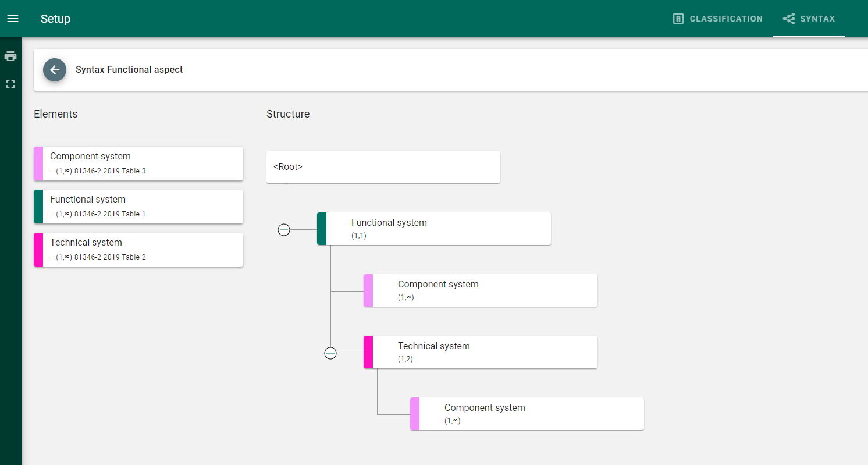Viewport: 868px width, 465px height.
Task: Collapse the branch below <Root> using the minus icon
Action: click(x=284, y=229)
